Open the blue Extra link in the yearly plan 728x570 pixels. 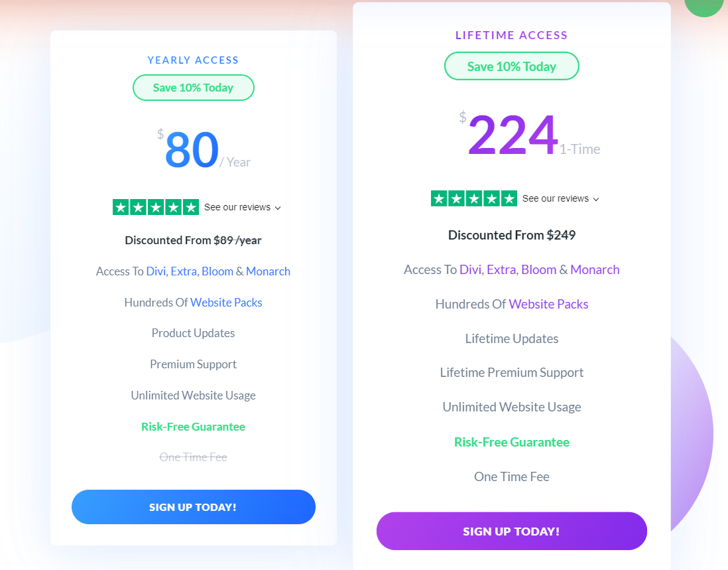pos(184,271)
